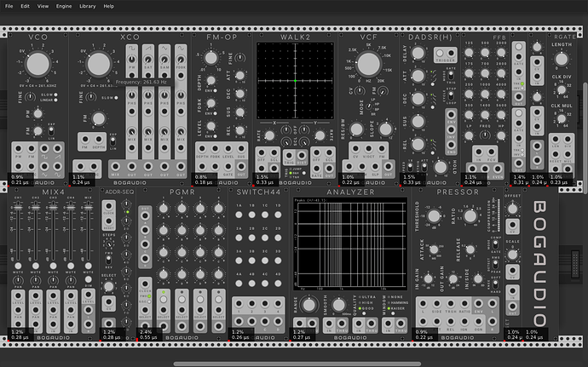Viewport: 588px width, 367px height.
Task: Click the VCF SLOPE knob
Action: [x=385, y=129]
